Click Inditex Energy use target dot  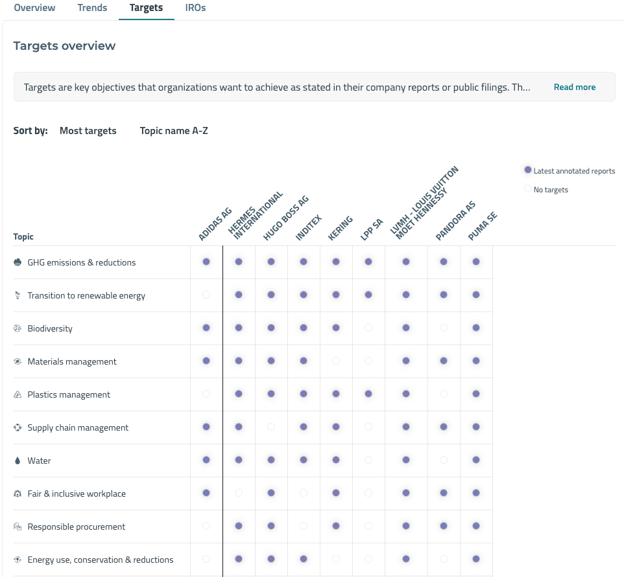pos(304,559)
